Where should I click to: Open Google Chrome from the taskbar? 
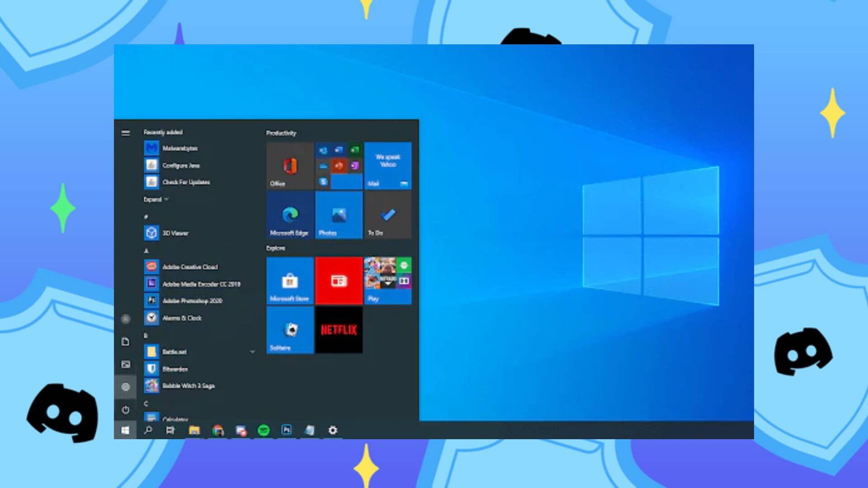(218, 430)
